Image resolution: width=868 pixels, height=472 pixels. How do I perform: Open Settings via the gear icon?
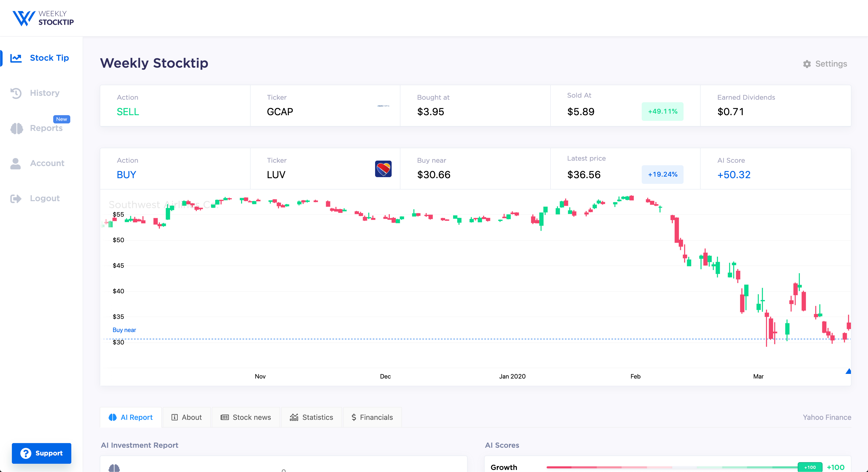coord(807,64)
